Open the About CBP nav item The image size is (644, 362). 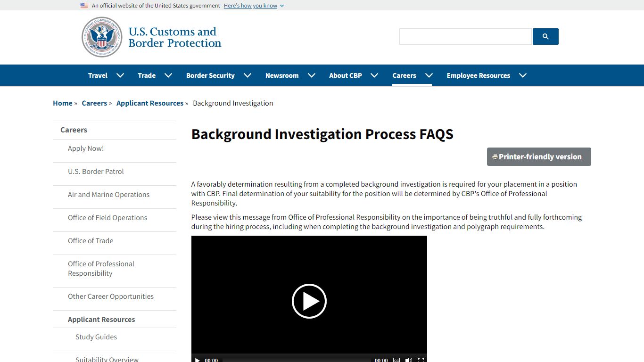(x=346, y=75)
